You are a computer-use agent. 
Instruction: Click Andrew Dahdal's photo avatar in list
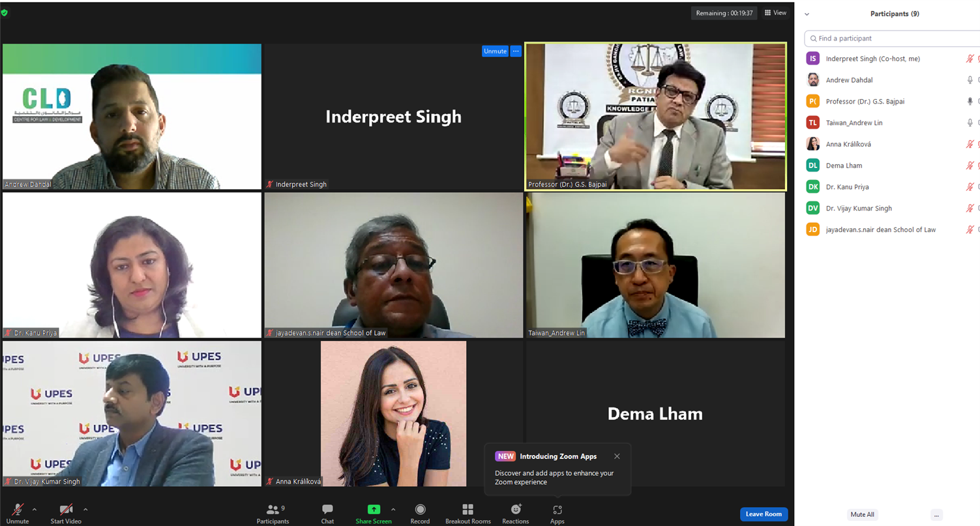(x=813, y=80)
